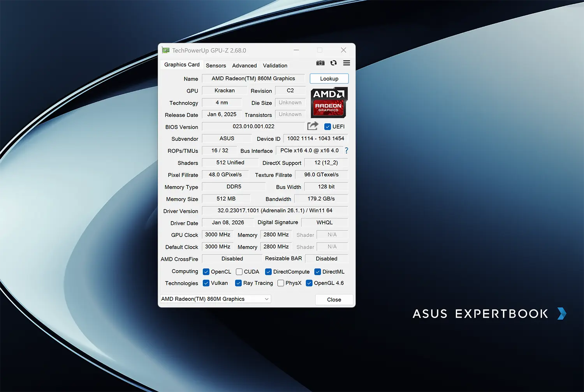Toggle the OpenCL checkbox

coord(206,272)
